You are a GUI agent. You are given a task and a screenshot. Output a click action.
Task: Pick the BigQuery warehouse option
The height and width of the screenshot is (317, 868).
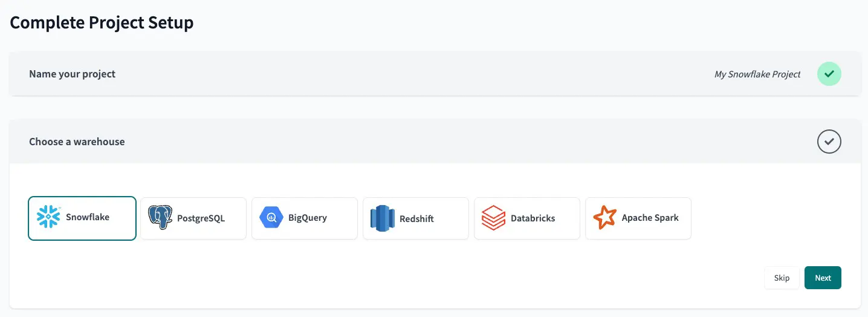[305, 218]
